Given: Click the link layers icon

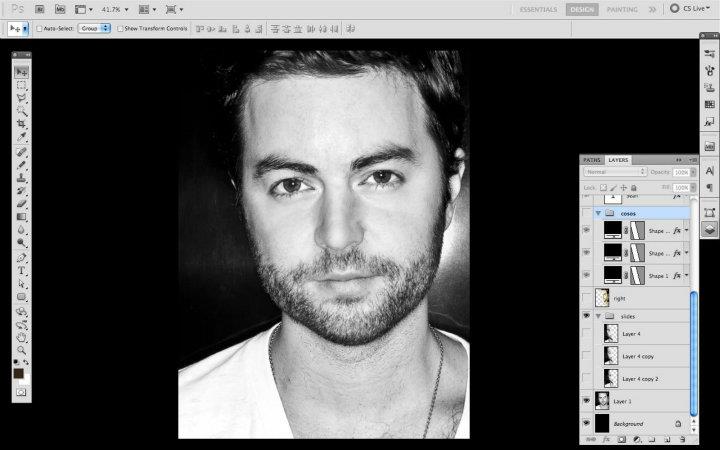Looking at the screenshot, I should coord(591,439).
